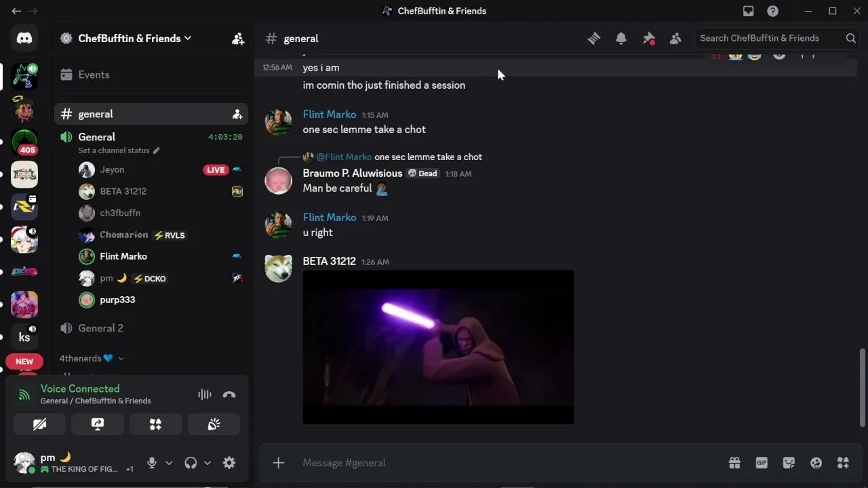Start an activity from the voice panel
This screenshot has height=488, width=868.
(x=155, y=424)
